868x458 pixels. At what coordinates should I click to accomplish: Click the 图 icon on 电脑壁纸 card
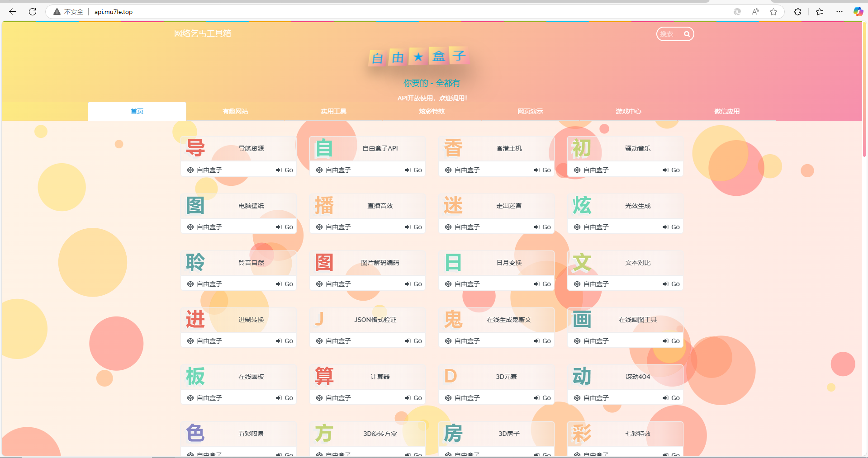(195, 205)
